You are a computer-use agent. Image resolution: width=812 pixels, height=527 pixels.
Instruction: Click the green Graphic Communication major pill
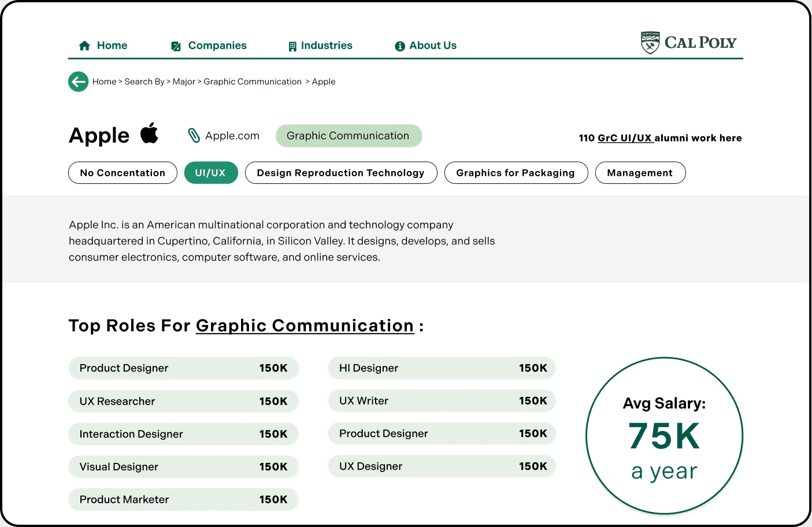click(349, 136)
